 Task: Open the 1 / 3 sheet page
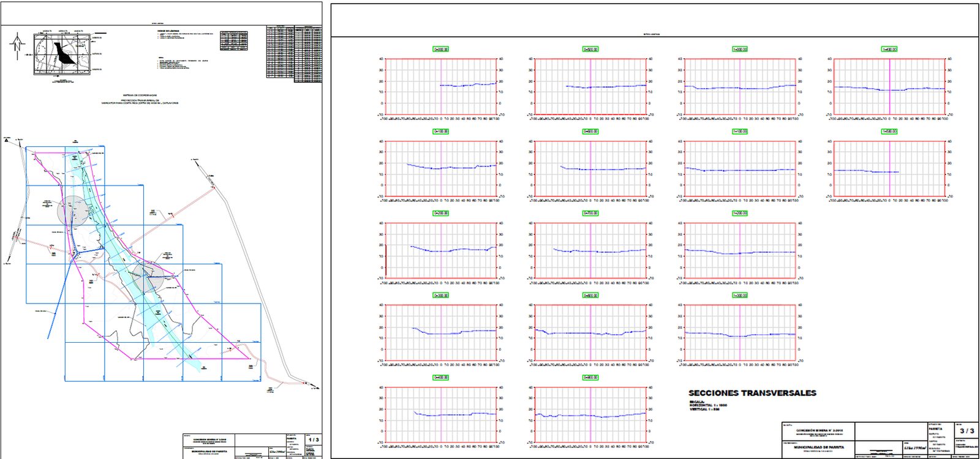click(314, 439)
